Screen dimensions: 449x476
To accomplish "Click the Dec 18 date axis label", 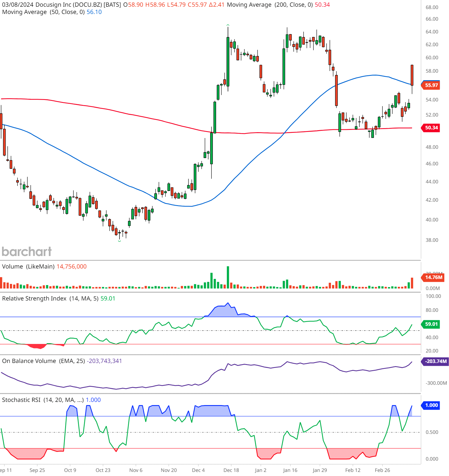I will tap(231, 470).
